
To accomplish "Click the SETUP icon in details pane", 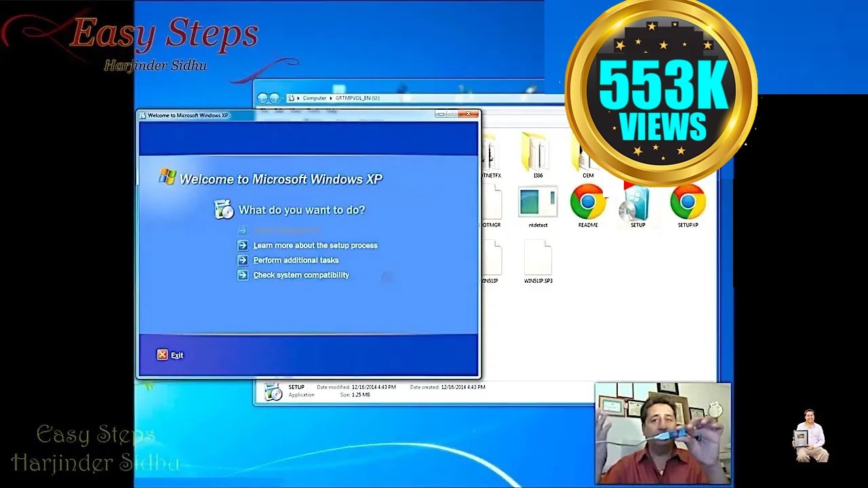I will (273, 392).
